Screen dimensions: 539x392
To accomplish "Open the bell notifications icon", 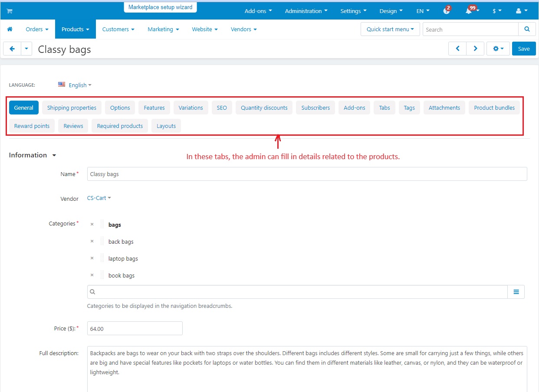I will tap(471, 10).
